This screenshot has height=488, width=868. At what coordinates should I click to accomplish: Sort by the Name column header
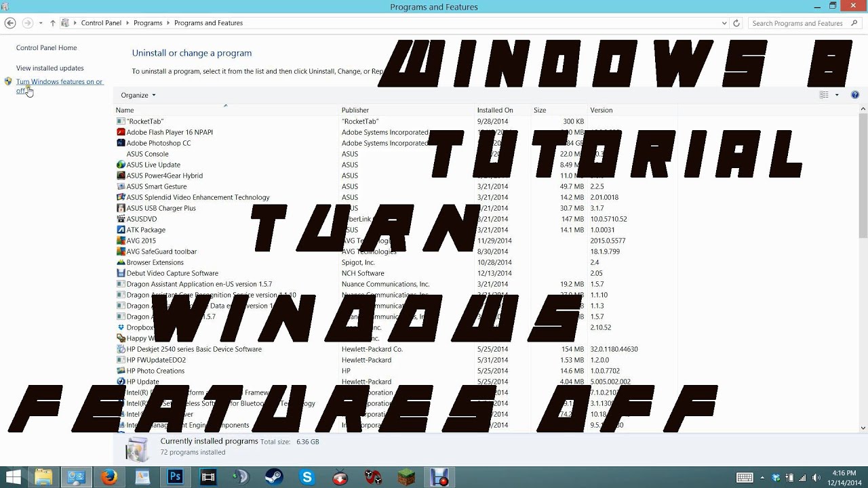[x=226, y=110]
